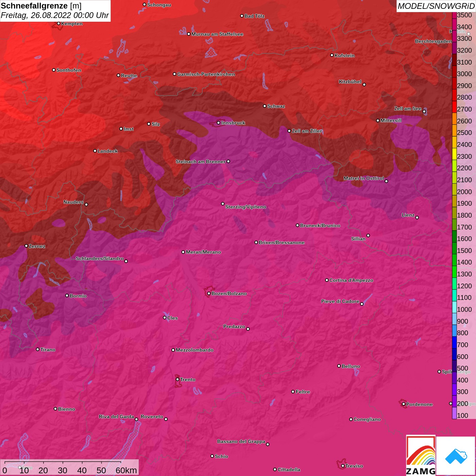
Task: Click the Mezzolombardo label
Action: click(x=194, y=350)
